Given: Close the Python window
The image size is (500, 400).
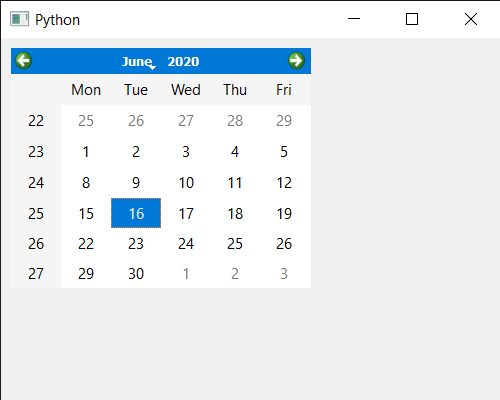Looking at the screenshot, I should tap(471, 19).
